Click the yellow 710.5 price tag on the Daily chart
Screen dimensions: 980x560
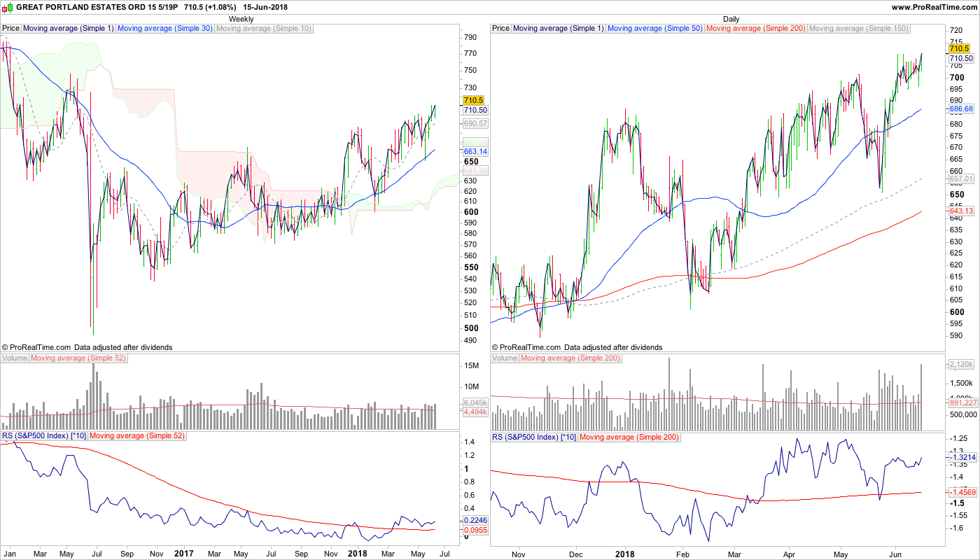click(x=959, y=49)
